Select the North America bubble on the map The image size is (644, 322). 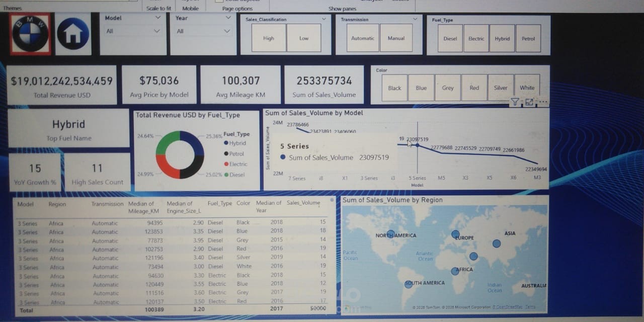[x=390, y=233]
